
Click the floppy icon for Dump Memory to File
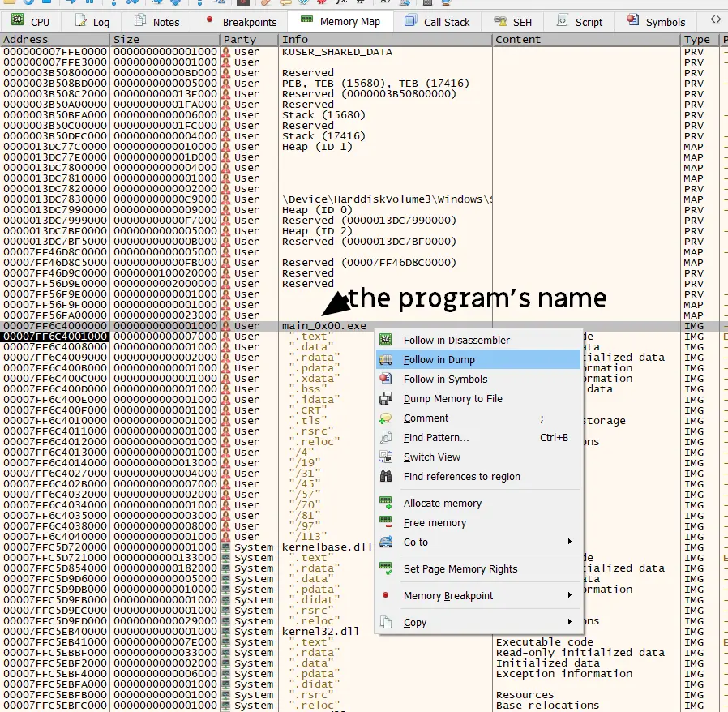click(x=387, y=399)
